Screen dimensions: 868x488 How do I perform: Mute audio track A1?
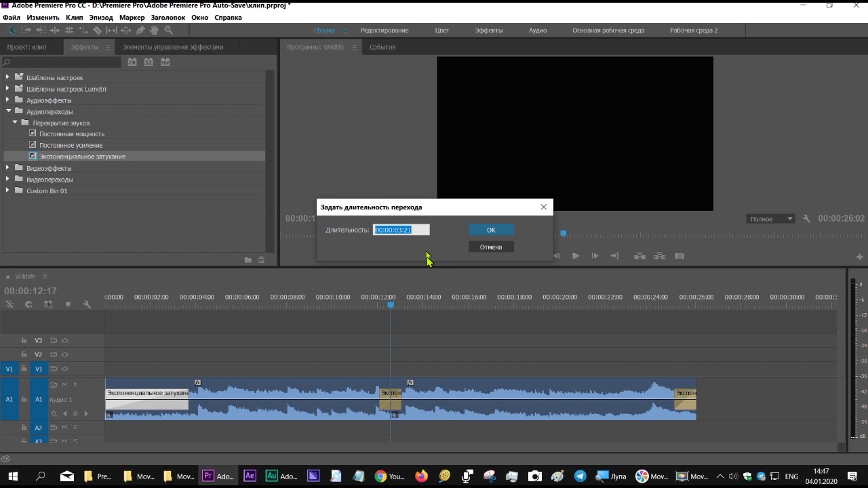click(x=64, y=385)
